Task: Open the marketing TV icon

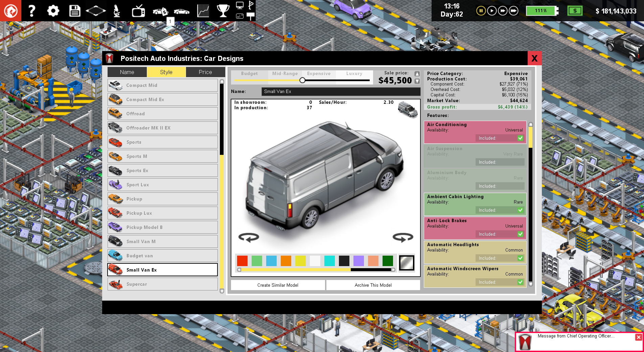Action: 138,11
